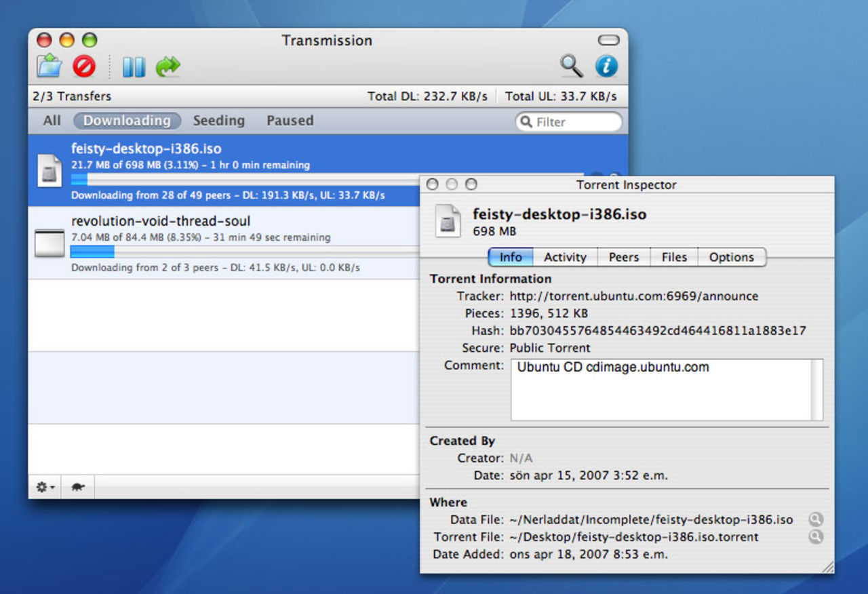Screen dimensions: 868x594
Task: Select the revolution-void-thread-soul transfer
Action: click(x=203, y=221)
